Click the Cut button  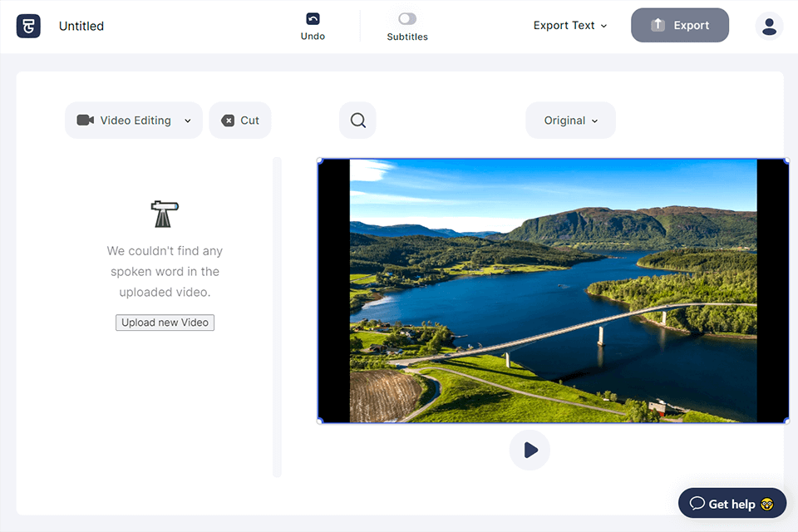tap(240, 121)
